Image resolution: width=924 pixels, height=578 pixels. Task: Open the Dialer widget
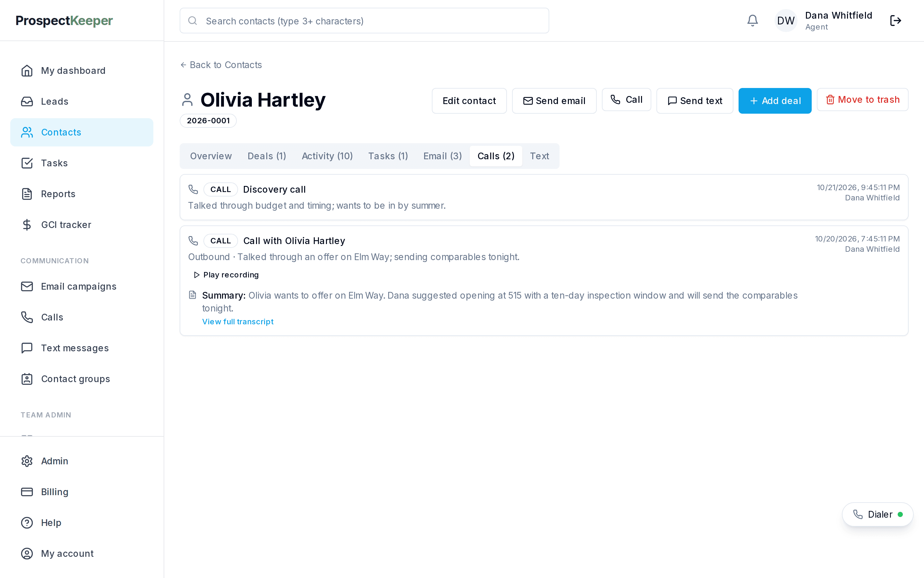pyautogui.click(x=877, y=514)
